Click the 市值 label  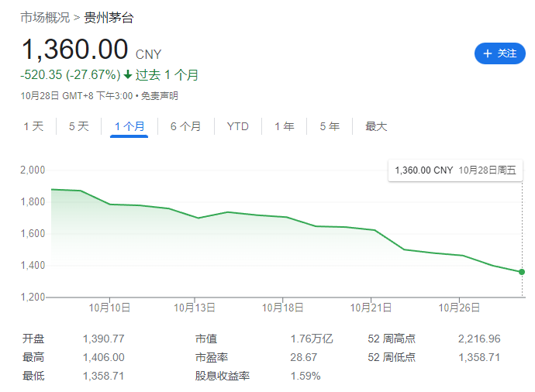click(206, 339)
